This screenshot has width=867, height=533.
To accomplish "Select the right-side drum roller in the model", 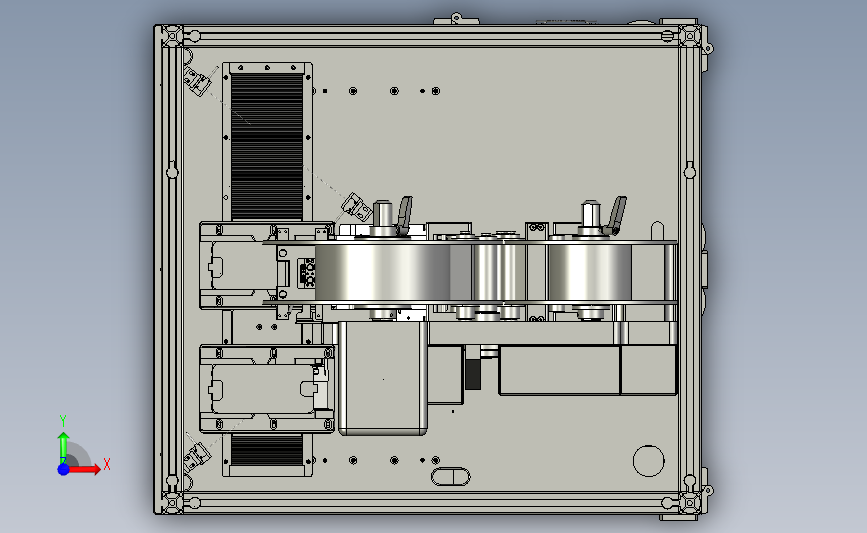I will (590, 273).
